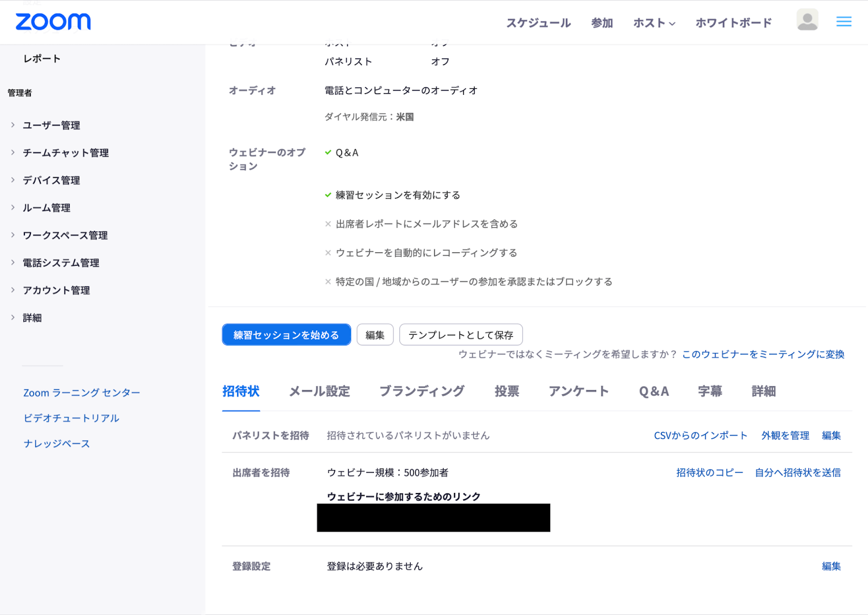Open レポート in the sidebar
868x615 pixels.
(42, 59)
